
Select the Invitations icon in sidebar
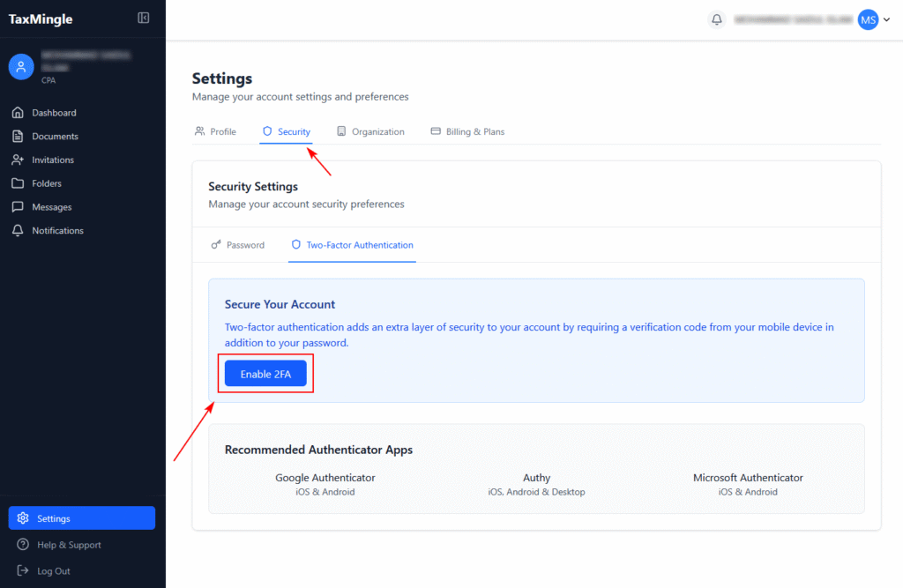17,160
